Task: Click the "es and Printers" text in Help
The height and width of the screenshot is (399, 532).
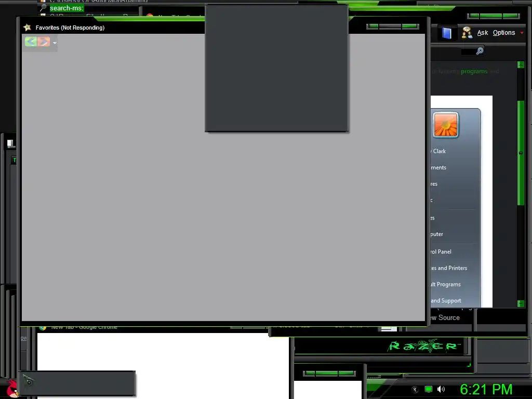Action: click(x=449, y=268)
